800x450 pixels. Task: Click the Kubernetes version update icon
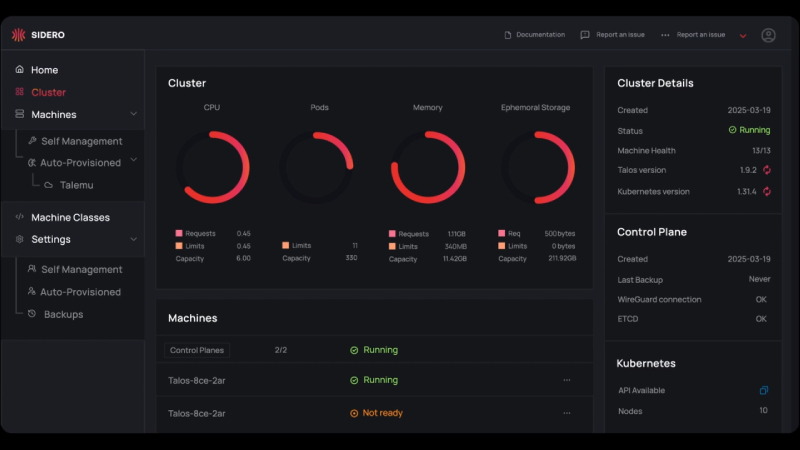tap(767, 191)
